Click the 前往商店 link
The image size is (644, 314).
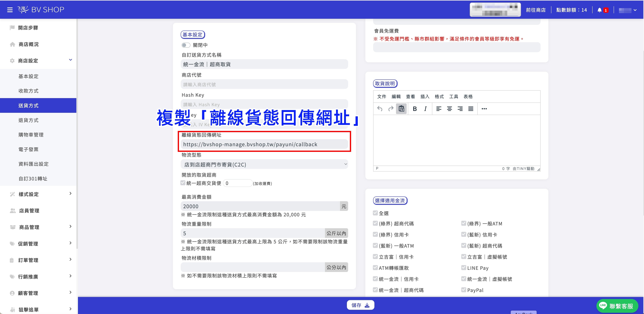536,10
